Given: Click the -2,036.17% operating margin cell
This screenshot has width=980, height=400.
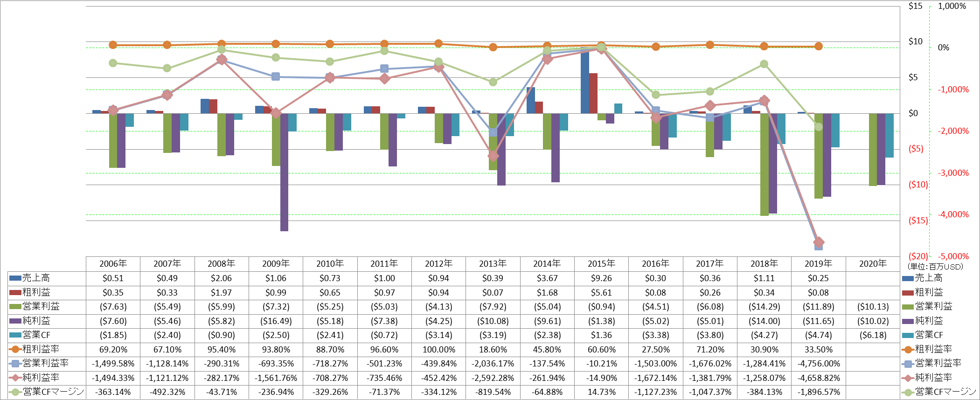Looking at the screenshot, I should 493,364.
